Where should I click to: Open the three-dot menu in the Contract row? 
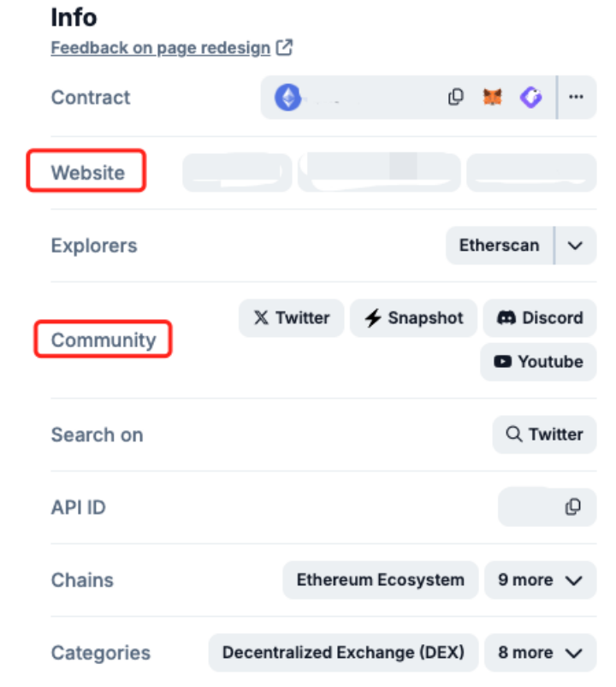point(577,98)
